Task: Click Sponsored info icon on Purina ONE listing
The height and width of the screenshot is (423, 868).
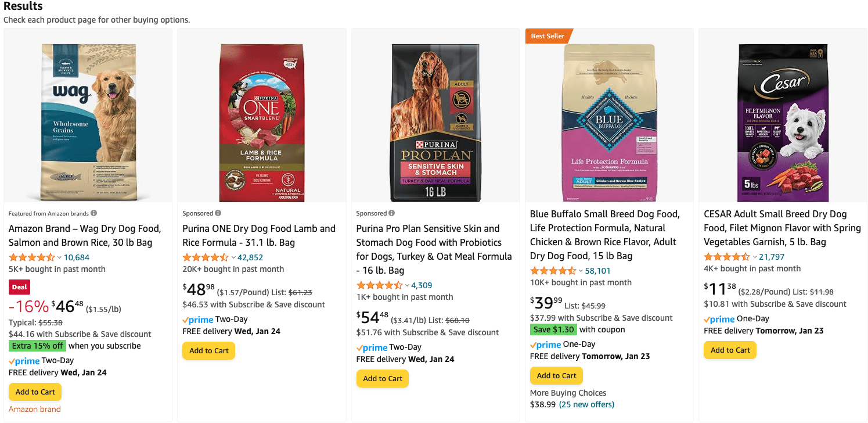Action: coord(218,213)
